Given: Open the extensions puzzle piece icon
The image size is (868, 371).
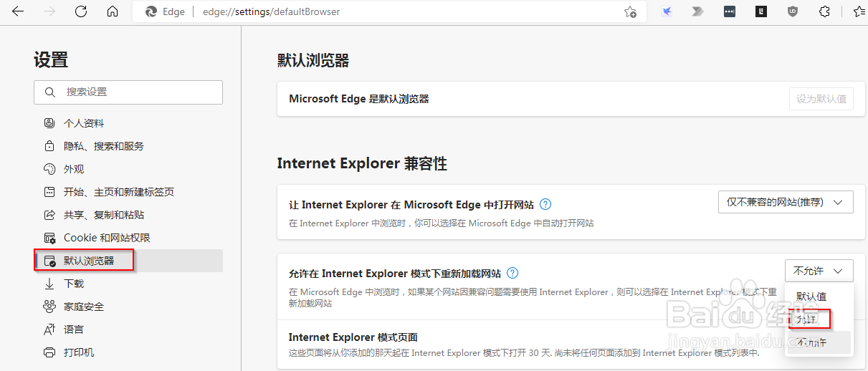Looking at the screenshot, I should tap(824, 11).
